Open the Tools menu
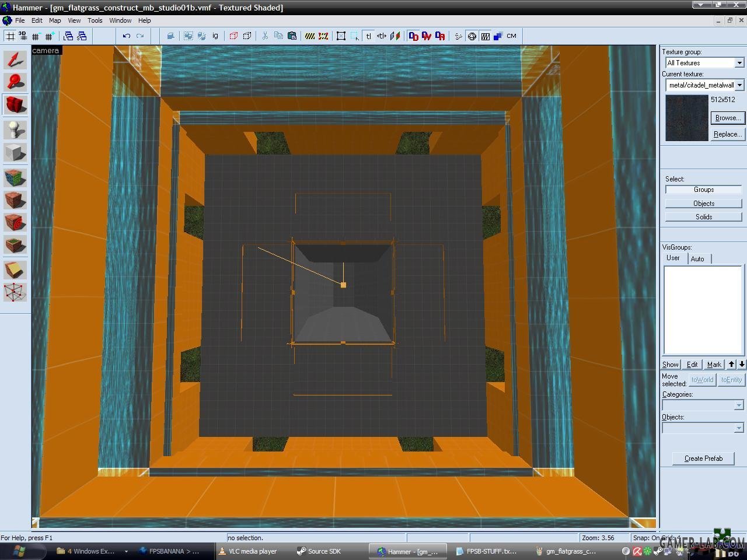747x560 pixels. [95, 20]
